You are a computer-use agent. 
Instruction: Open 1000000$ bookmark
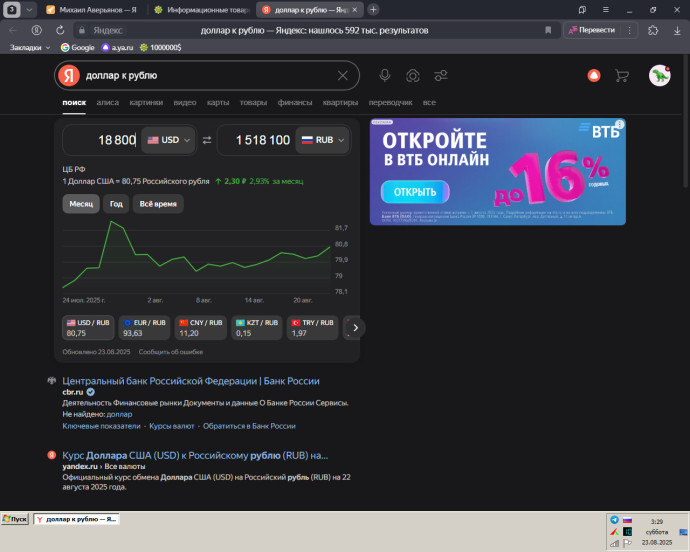[x=160, y=47]
